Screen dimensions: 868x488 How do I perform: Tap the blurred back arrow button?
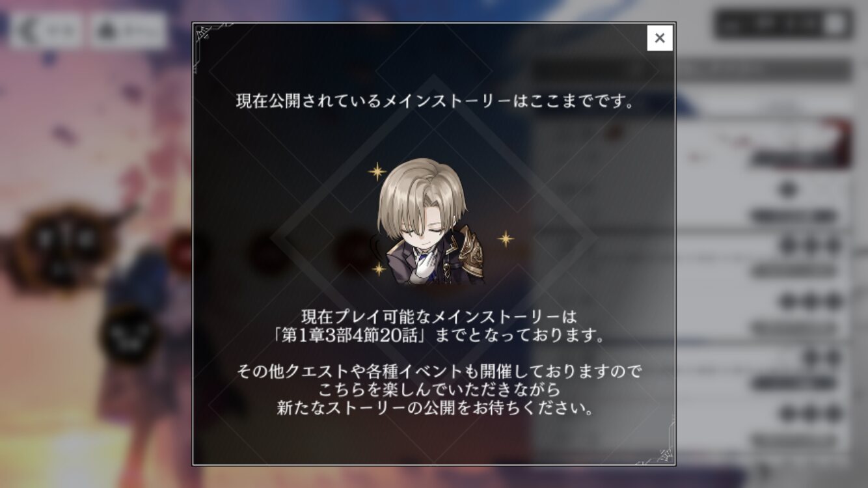click(x=46, y=31)
